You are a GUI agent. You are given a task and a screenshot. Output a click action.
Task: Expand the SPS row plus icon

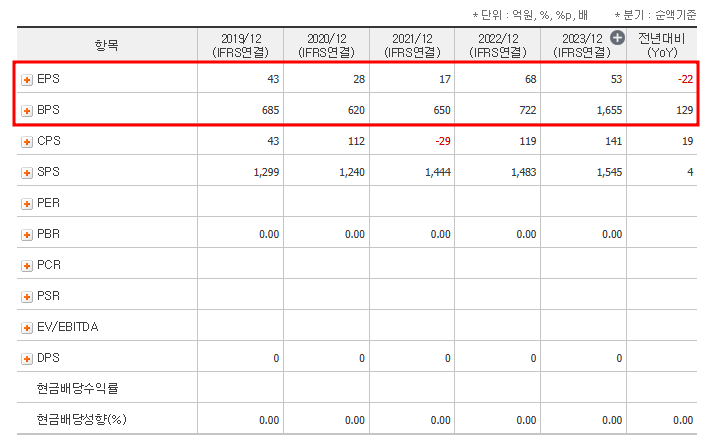click(27, 173)
